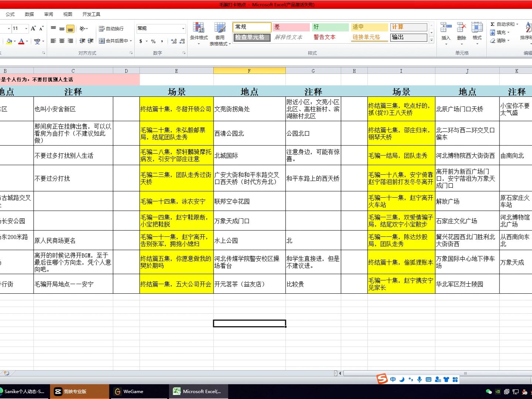The width and height of the screenshot is (532, 399).
Task: Expand the 合并后居中 dropdown arrow
Action: [x=131, y=41]
